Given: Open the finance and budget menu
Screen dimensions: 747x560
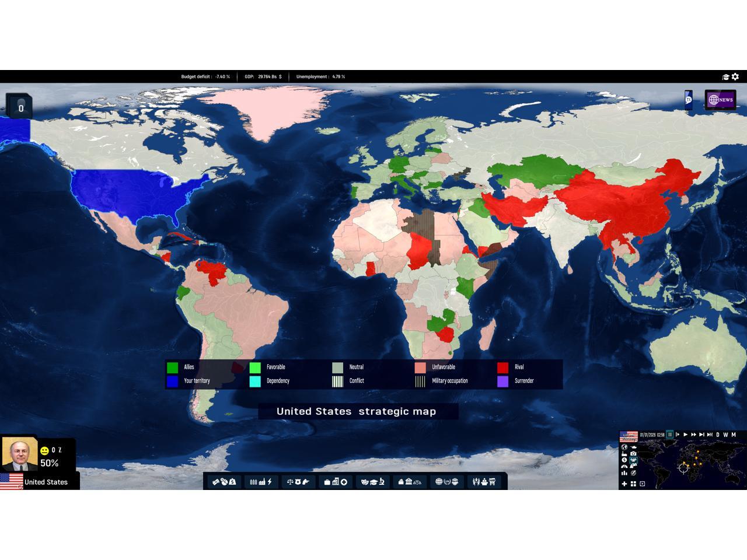Looking at the screenshot, I should [x=224, y=482].
